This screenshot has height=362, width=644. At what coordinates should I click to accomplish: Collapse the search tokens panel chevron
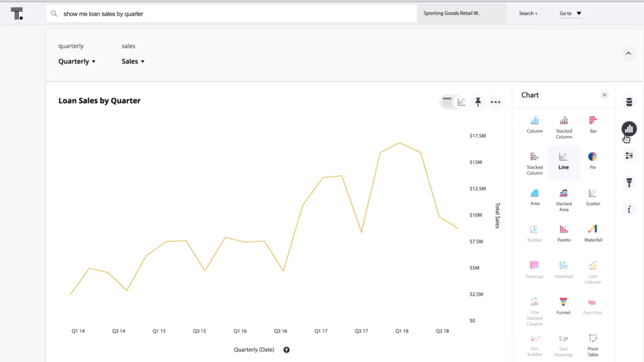tap(628, 53)
